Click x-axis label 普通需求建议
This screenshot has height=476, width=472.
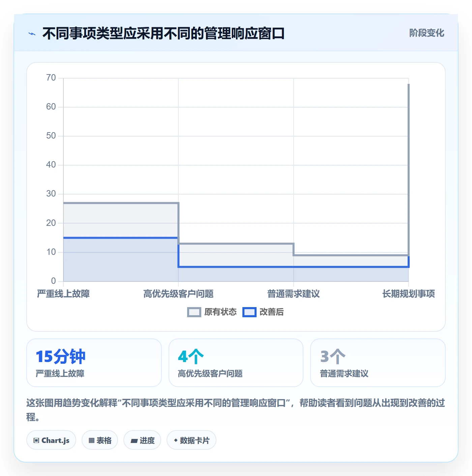tap(294, 294)
